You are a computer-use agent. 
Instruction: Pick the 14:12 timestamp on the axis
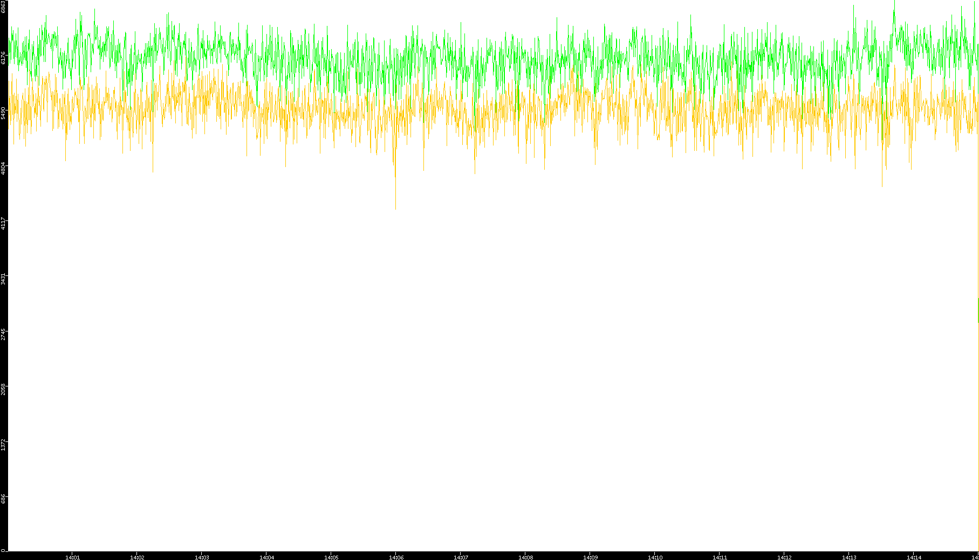[784, 557]
